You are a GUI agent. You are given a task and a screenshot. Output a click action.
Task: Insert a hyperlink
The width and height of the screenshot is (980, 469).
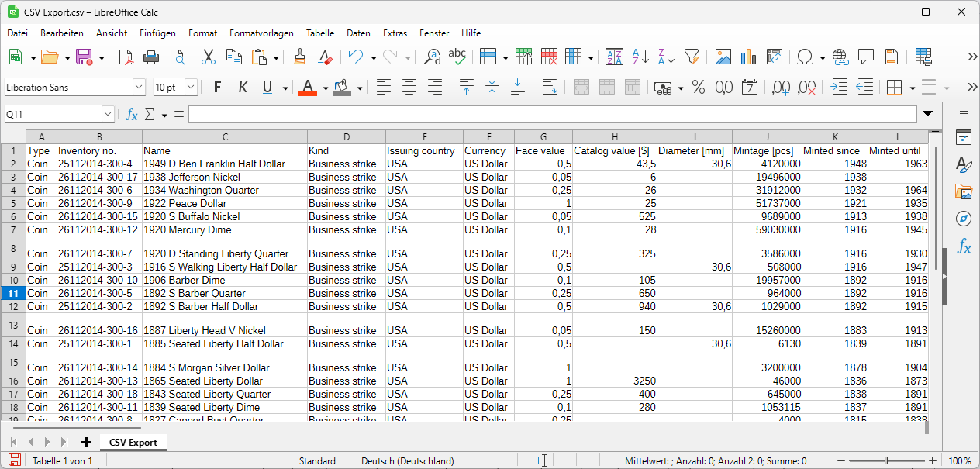click(x=840, y=57)
